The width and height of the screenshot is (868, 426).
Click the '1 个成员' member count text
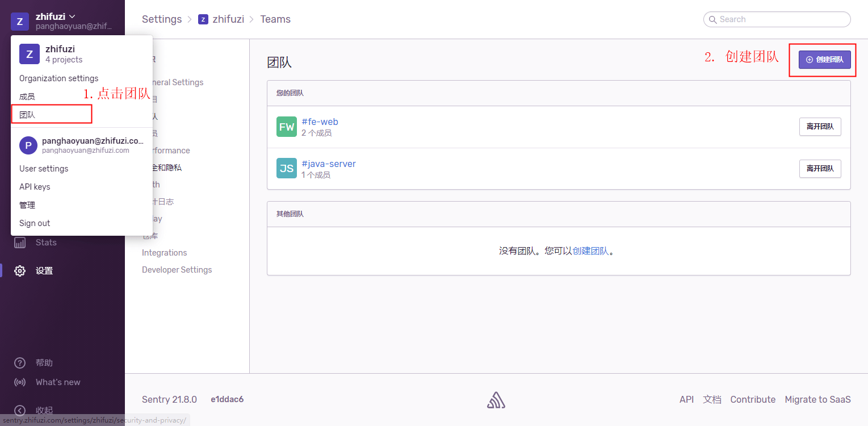(316, 175)
